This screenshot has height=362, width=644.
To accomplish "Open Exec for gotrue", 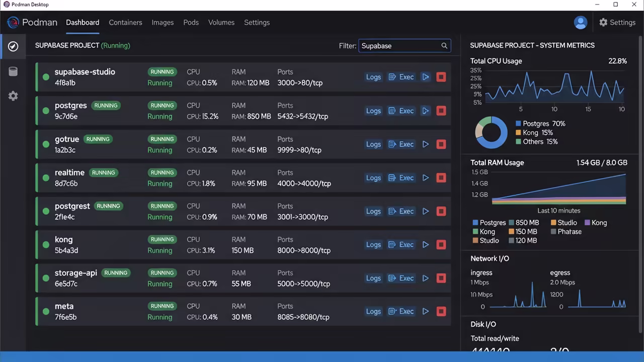I will pyautogui.click(x=401, y=144).
